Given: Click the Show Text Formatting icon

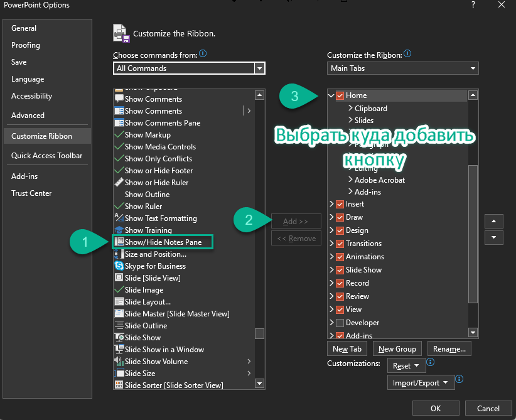Looking at the screenshot, I should pos(119,218).
